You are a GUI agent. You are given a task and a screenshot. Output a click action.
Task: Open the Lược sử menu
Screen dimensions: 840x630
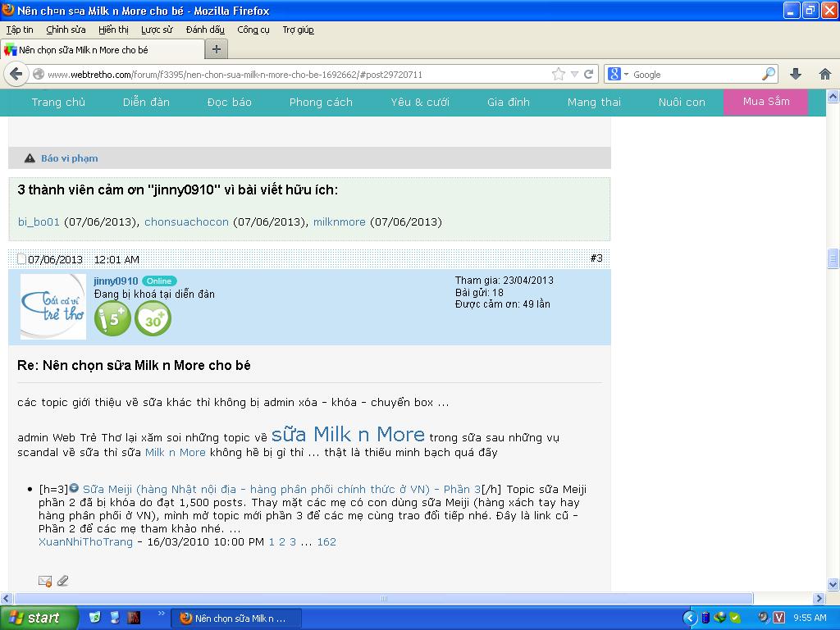(157, 30)
